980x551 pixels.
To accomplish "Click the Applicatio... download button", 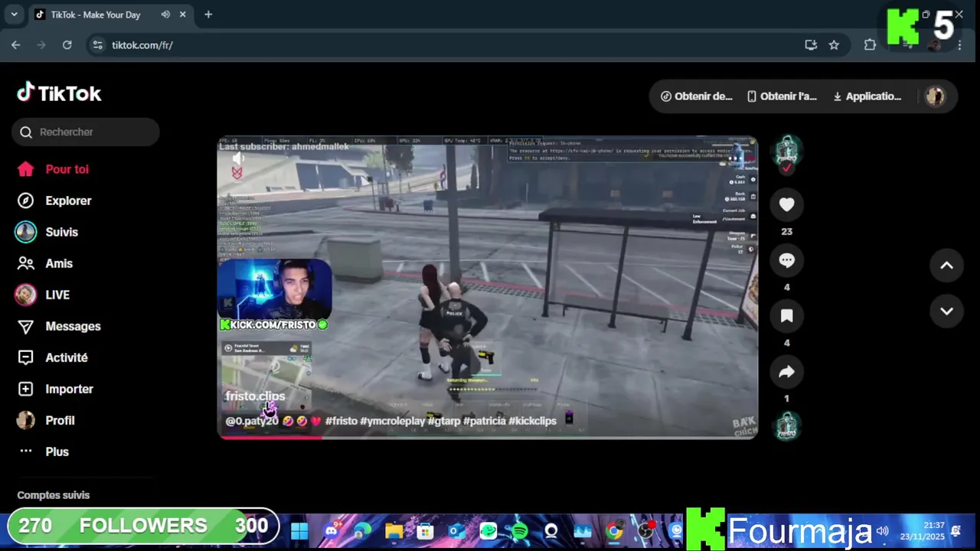I will [x=867, y=96].
